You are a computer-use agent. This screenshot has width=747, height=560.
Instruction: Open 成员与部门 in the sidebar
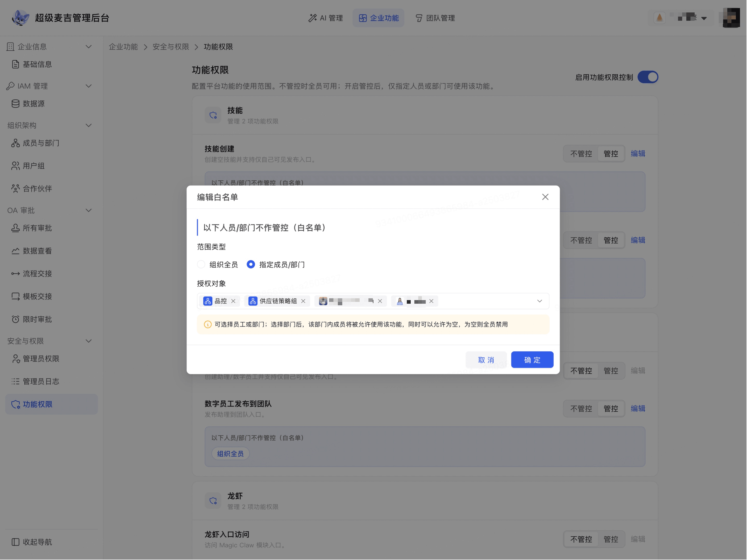tap(51, 143)
